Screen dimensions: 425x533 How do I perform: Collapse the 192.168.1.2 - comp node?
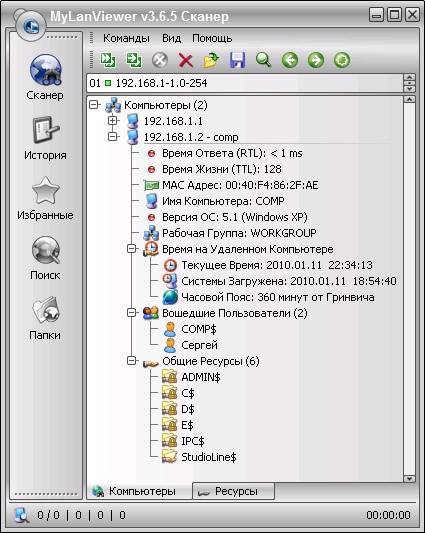click(x=113, y=137)
